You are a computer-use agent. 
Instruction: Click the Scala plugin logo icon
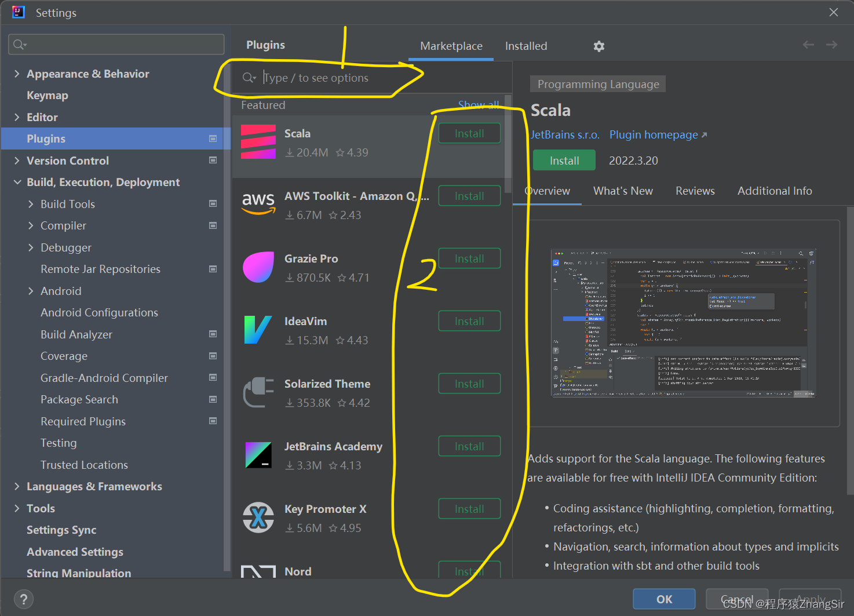pyautogui.click(x=258, y=142)
